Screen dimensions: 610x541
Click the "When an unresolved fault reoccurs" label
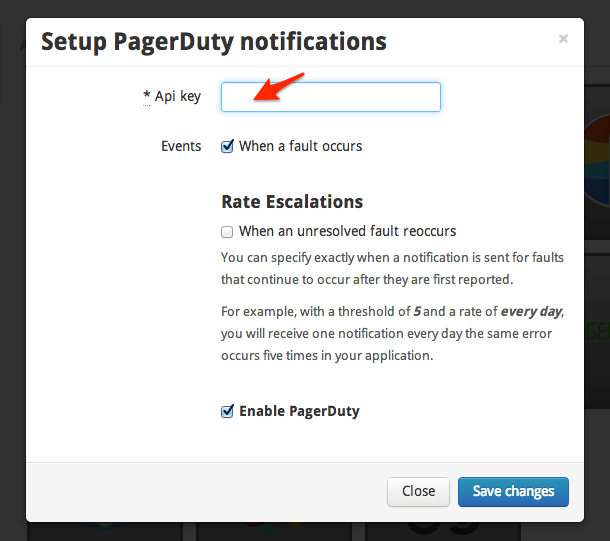click(x=347, y=231)
